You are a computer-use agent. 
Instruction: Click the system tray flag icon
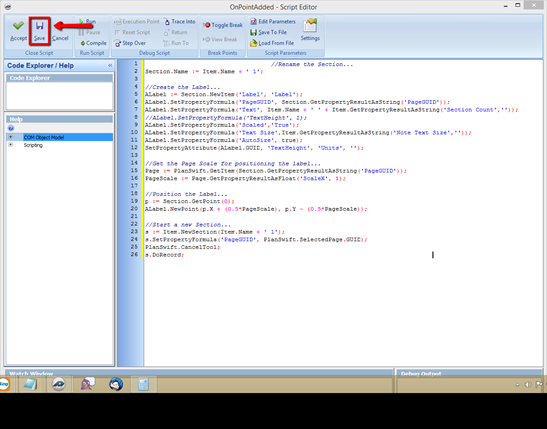tap(539, 384)
